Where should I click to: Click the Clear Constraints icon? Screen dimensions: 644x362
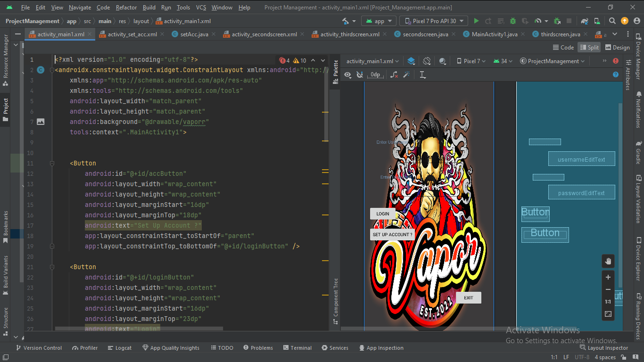click(x=394, y=74)
